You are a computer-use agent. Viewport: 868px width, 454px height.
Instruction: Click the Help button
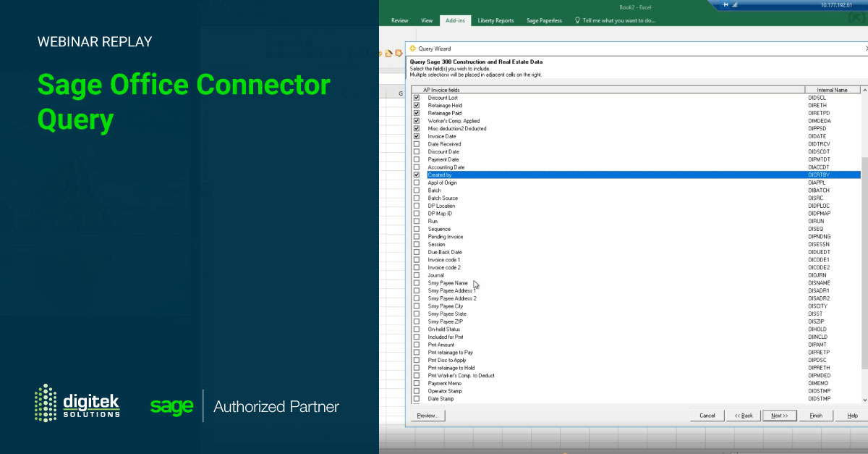click(852, 416)
